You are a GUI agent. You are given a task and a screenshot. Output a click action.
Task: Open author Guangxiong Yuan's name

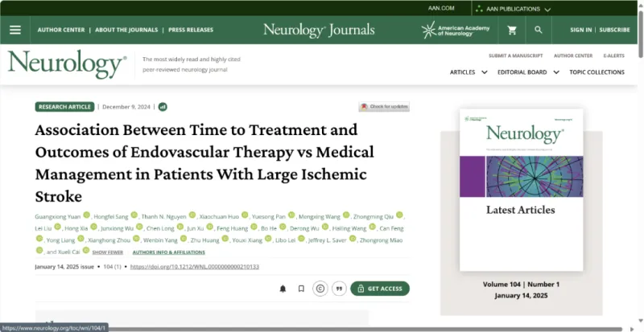coord(58,217)
